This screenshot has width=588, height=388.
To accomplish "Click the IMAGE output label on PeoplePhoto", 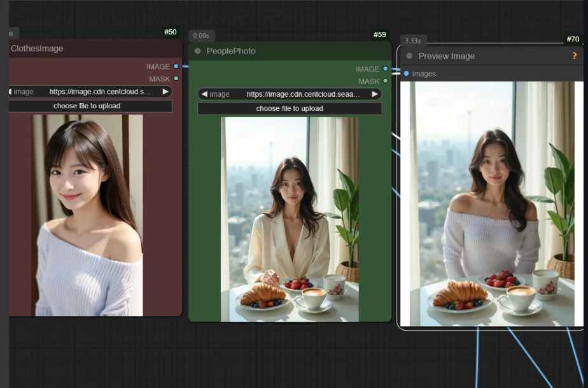I will point(367,69).
